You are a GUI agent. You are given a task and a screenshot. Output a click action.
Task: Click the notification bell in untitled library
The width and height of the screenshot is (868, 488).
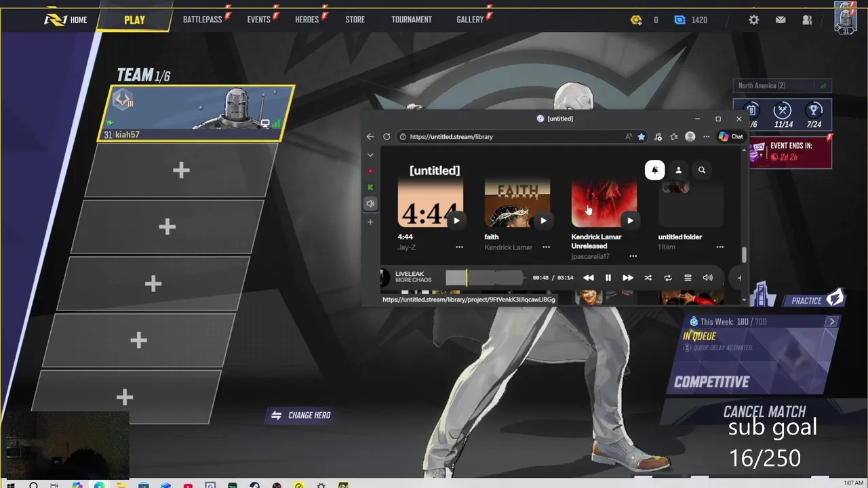coord(654,170)
